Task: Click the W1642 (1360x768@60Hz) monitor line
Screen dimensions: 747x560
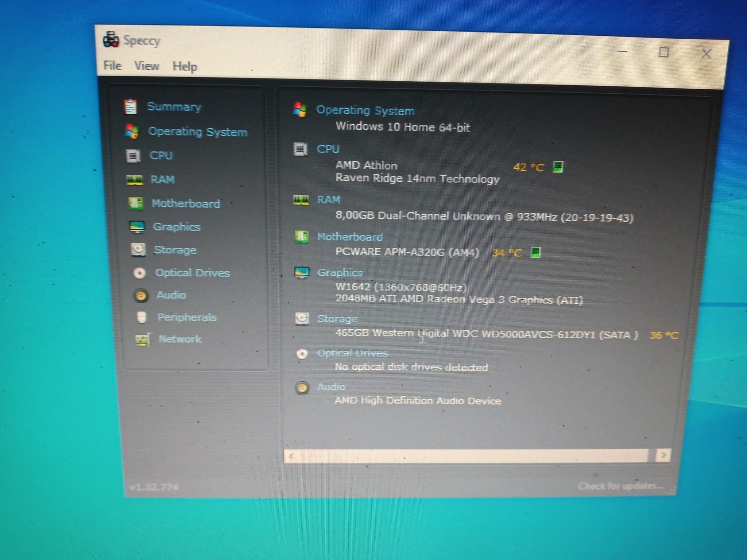Action: point(401,287)
